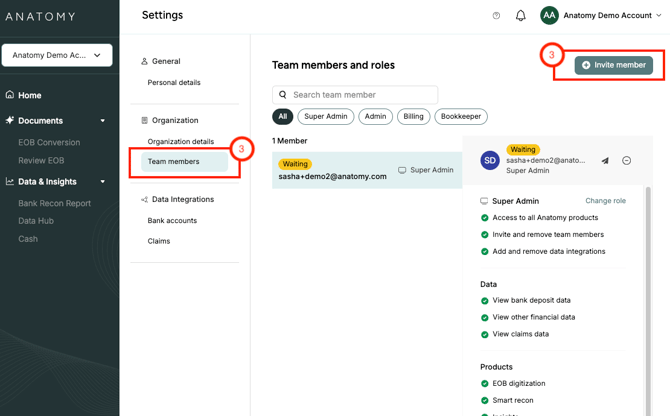
Task: Click the AA account avatar
Action: pos(549,15)
